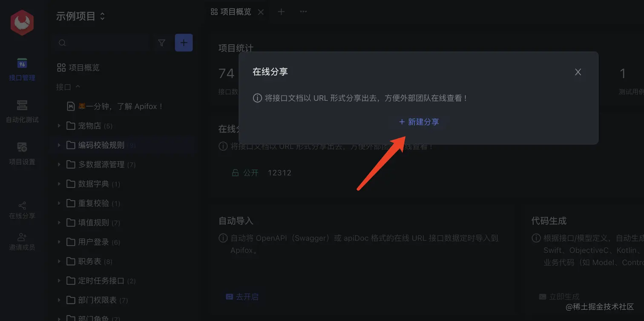Select the 多数据源管理 folder
Screen dimensions: 644x321
[101, 164]
